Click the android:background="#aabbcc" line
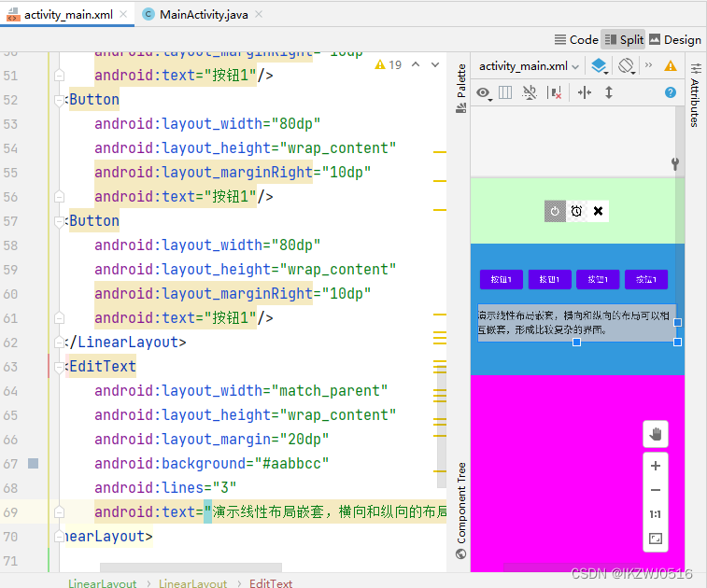The width and height of the screenshot is (707, 588). [x=211, y=463]
